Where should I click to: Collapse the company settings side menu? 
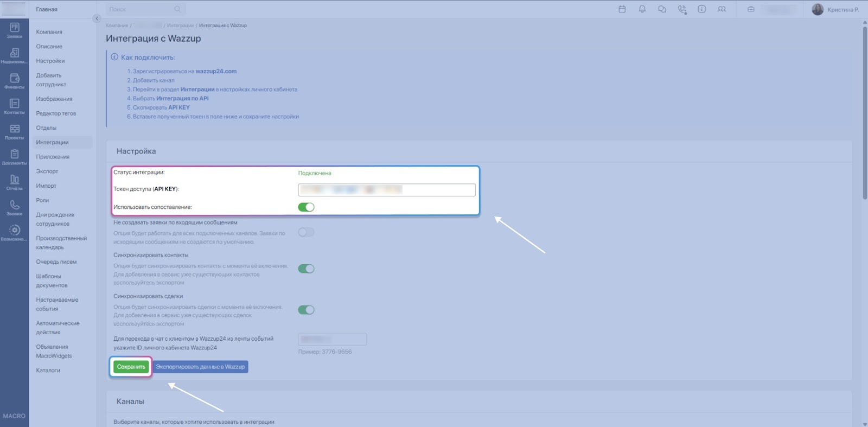click(97, 18)
